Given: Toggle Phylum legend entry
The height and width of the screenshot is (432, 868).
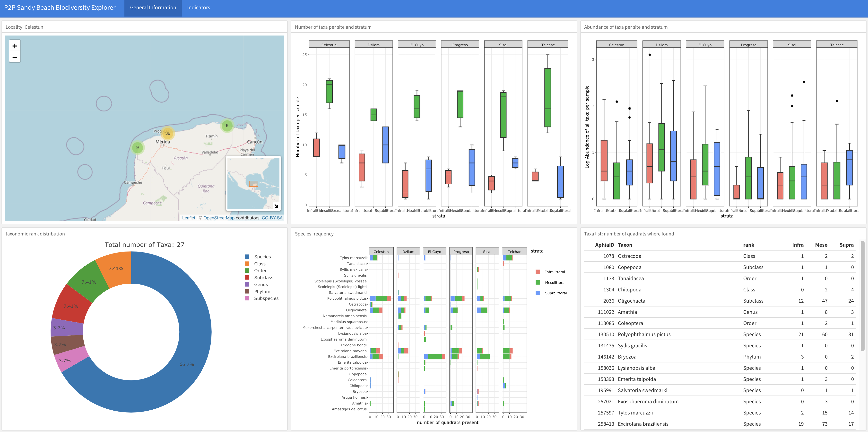Looking at the screenshot, I should [x=262, y=291].
